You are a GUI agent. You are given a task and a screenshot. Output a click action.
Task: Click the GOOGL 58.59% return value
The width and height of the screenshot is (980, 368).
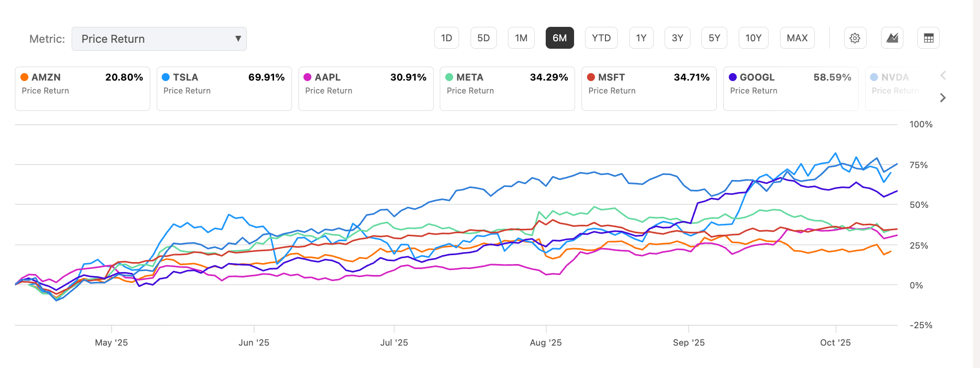(833, 77)
